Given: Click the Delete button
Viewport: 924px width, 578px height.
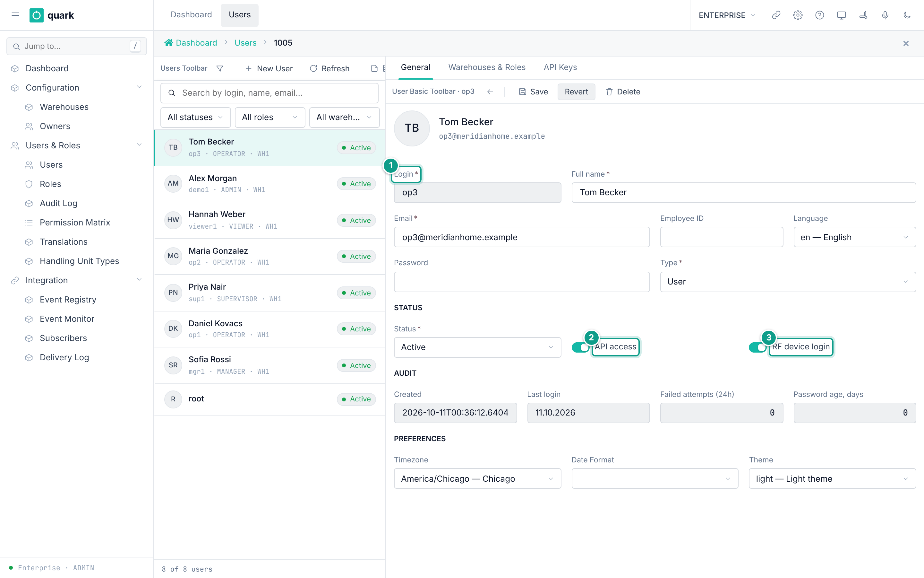Looking at the screenshot, I should point(623,92).
